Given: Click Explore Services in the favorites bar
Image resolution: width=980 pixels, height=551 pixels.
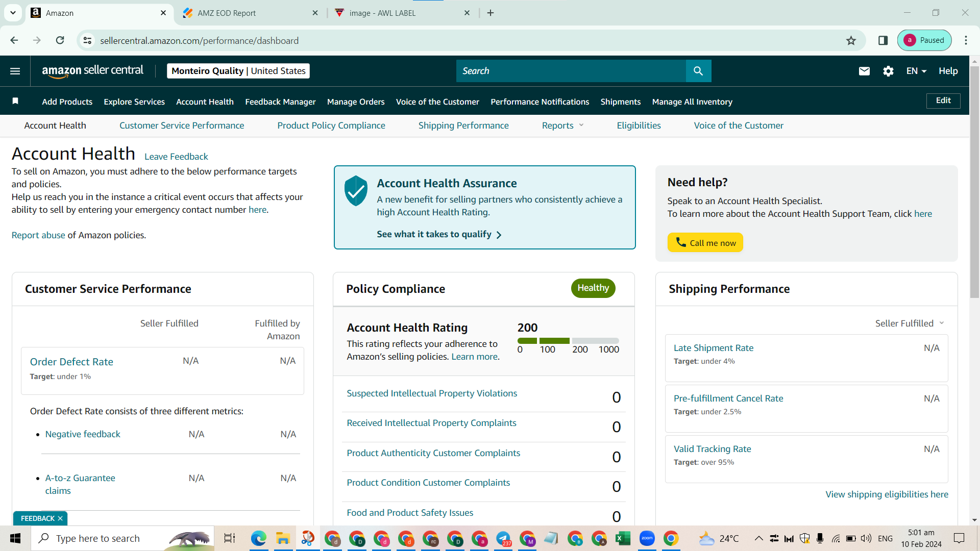Looking at the screenshot, I should click(x=134, y=102).
